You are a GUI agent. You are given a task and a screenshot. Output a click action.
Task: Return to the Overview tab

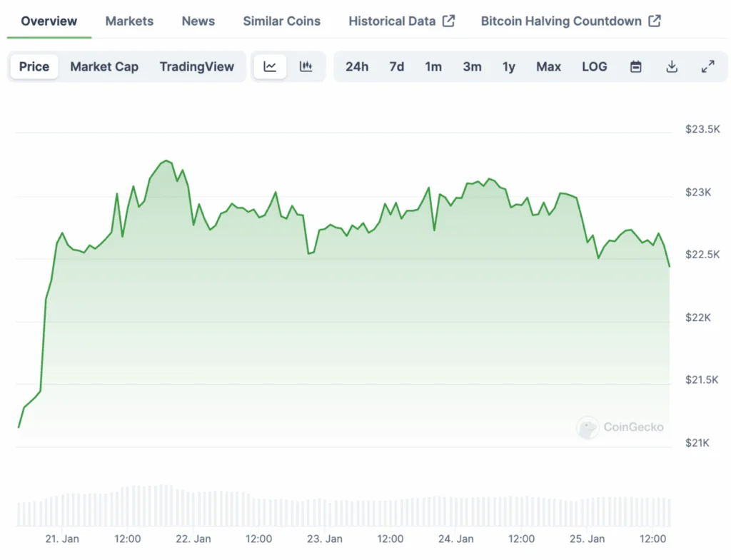coord(49,21)
